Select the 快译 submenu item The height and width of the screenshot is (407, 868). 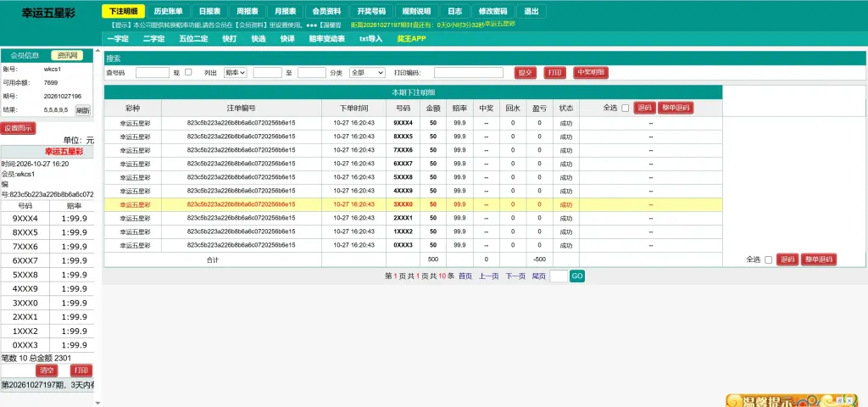(x=287, y=39)
